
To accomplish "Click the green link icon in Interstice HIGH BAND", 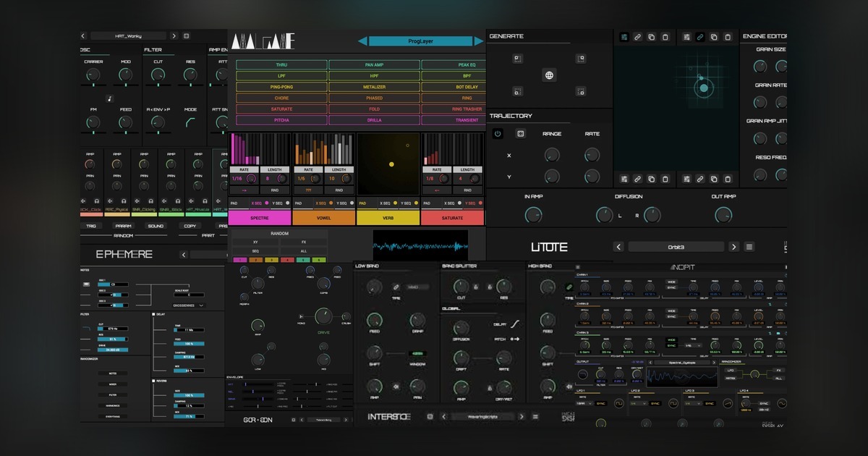I will [x=569, y=288].
